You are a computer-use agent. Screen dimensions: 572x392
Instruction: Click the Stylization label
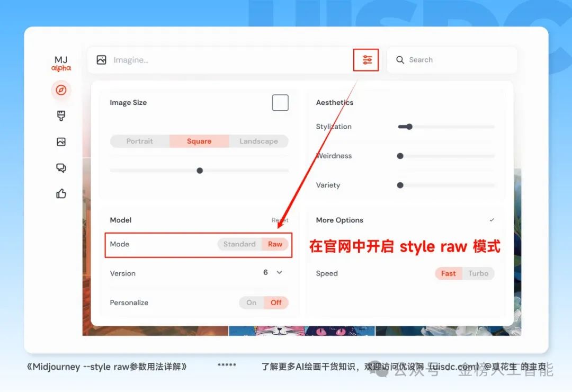pos(334,127)
